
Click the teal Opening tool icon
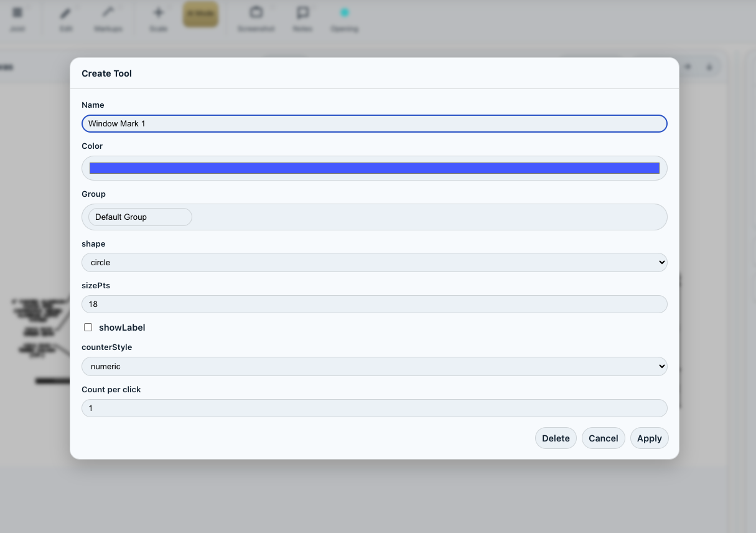coord(344,13)
